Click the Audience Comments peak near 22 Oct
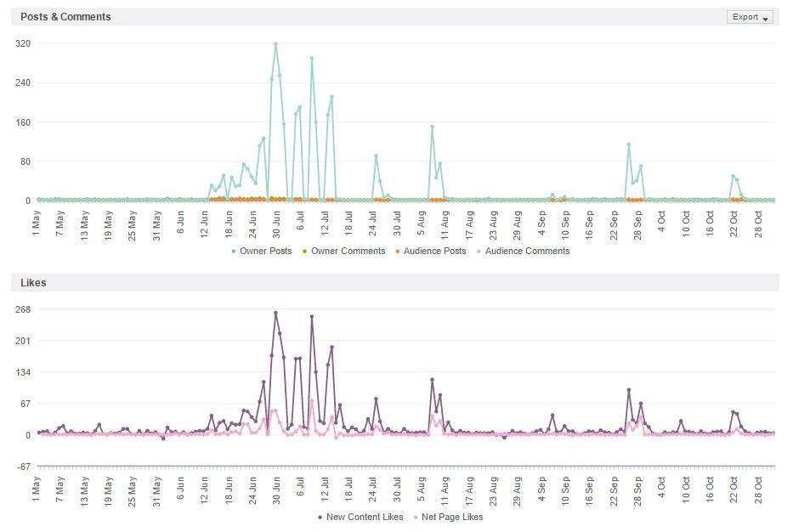Viewport: 793px width, 532px height. coord(733,176)
